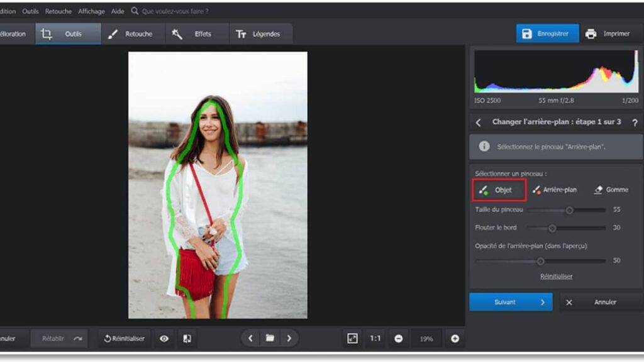Click the Rétablir redo button
This screenshot has width=644, height=362.
pos(60,339)
